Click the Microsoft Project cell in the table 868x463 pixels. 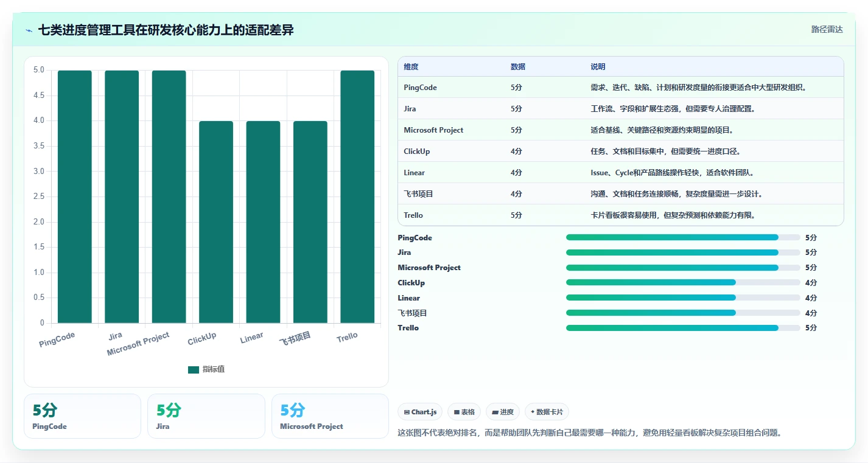(x=433, y=130)
